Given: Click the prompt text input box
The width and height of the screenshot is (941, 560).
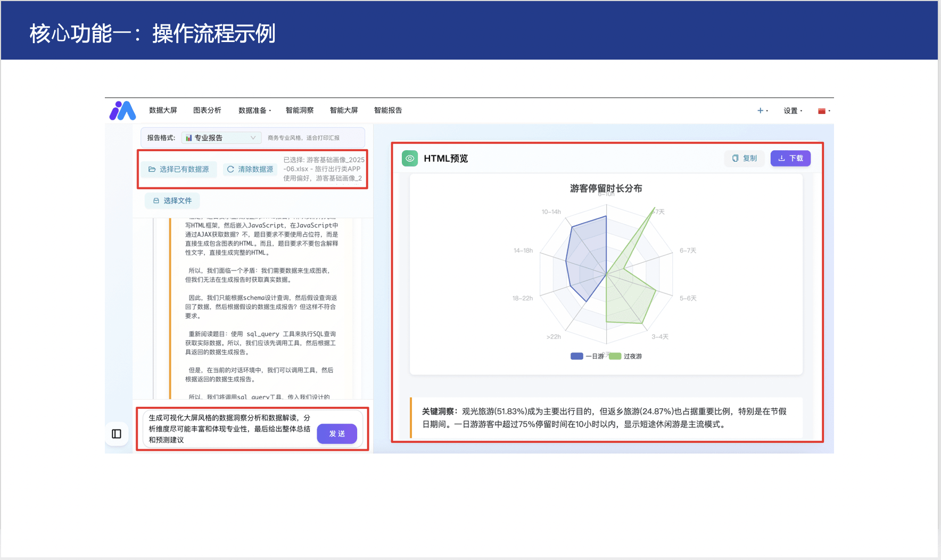Looking at the screenshot, I should [x=229, y=429].
